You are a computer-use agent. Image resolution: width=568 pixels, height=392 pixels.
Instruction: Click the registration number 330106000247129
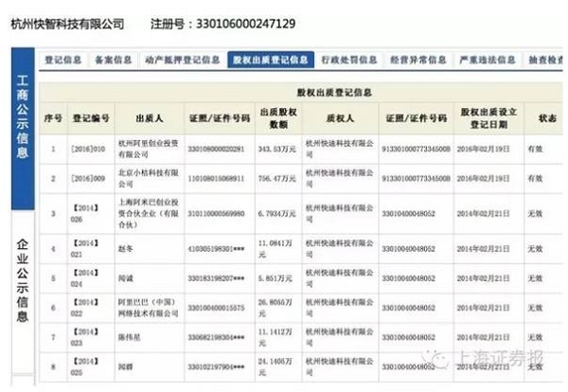point(245,24)
